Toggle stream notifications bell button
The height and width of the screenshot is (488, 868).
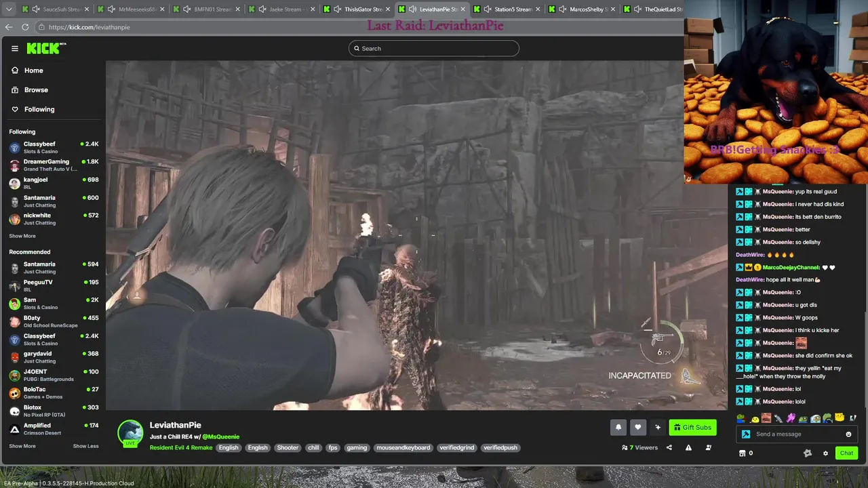(618, 427)
